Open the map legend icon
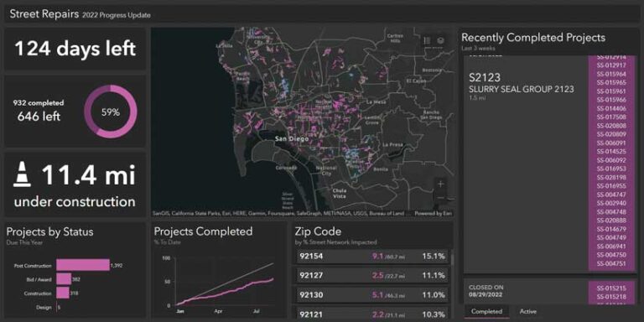 click(427, 40)
